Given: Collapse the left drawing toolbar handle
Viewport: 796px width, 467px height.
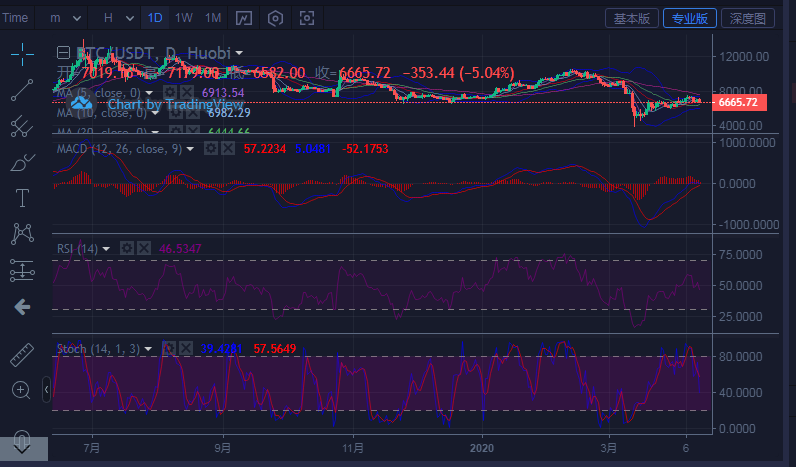Looking at the screenshot, I should pos(46,389).
